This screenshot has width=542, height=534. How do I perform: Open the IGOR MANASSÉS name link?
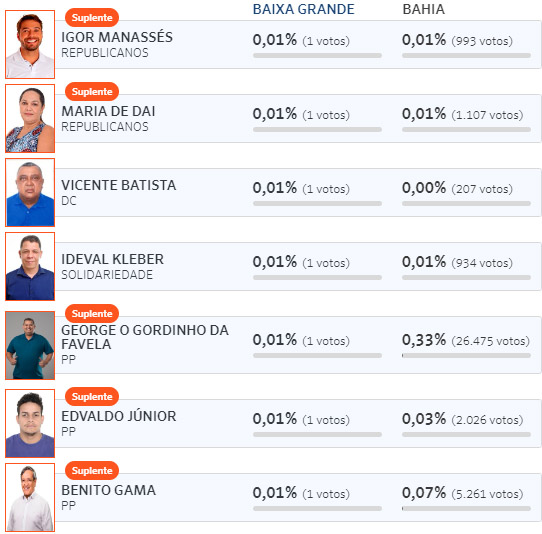[117, 37]
